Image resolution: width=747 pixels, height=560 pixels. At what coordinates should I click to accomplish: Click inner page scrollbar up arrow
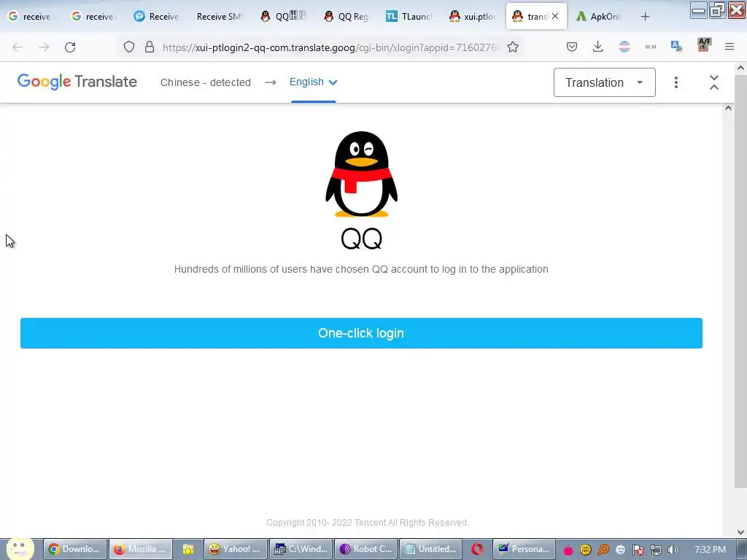coord(728,108)
